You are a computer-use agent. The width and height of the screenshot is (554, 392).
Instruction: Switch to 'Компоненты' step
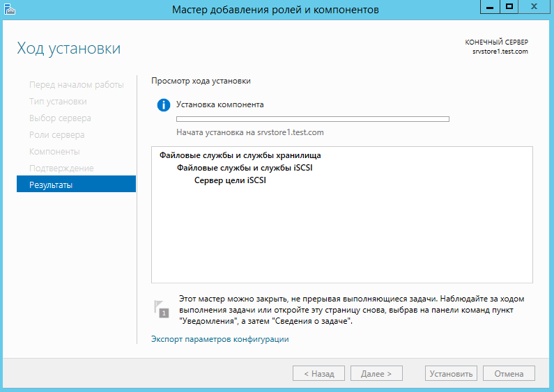54,152
